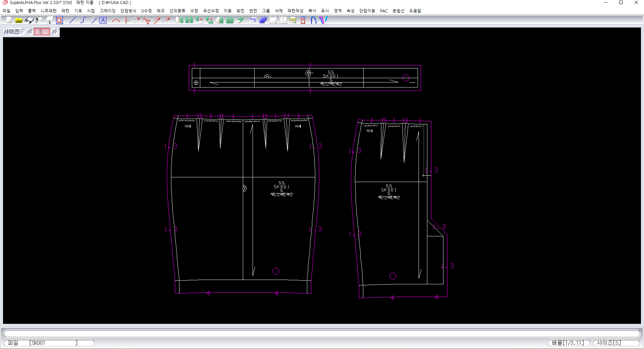The image size is (644, 349).
Task: Go to previous size with << arrow
Action: tap(30, 32)
